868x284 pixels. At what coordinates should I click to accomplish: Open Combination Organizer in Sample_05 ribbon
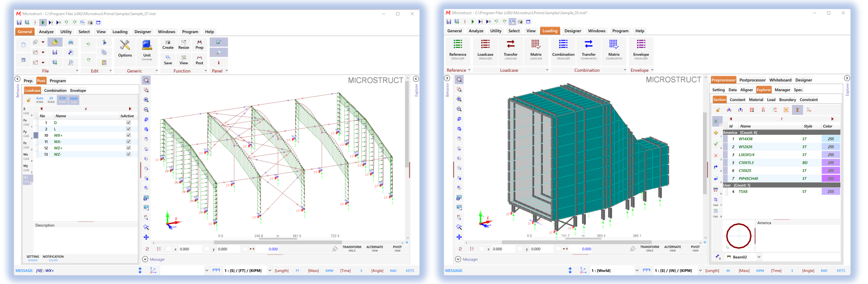pyautogui.click(x=563, y=50)
